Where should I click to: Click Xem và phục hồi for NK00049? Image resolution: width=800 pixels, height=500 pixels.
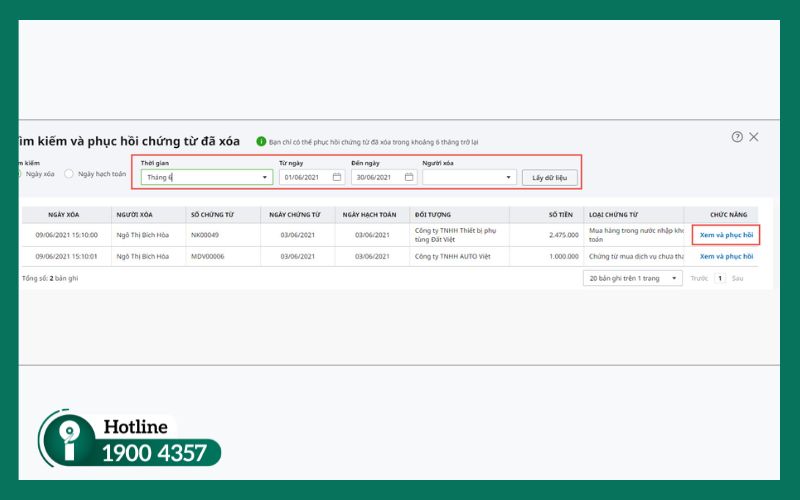click(726, 235)
